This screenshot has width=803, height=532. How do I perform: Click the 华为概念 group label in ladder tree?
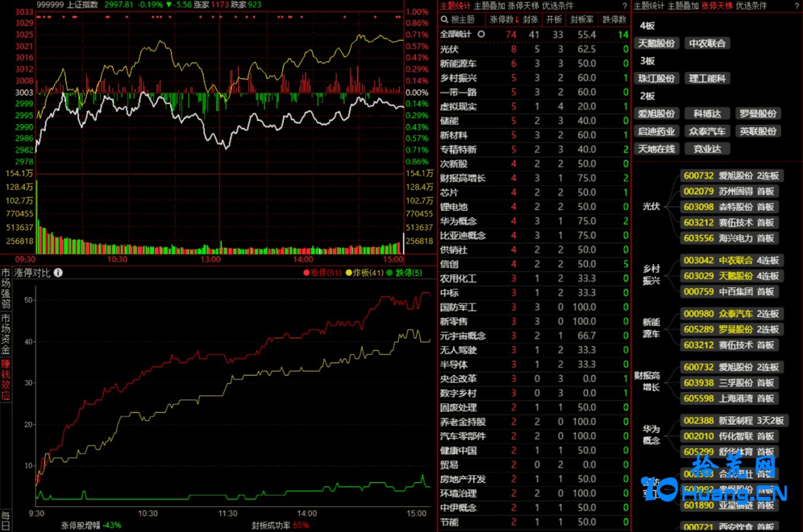click(x=651, y=435)
